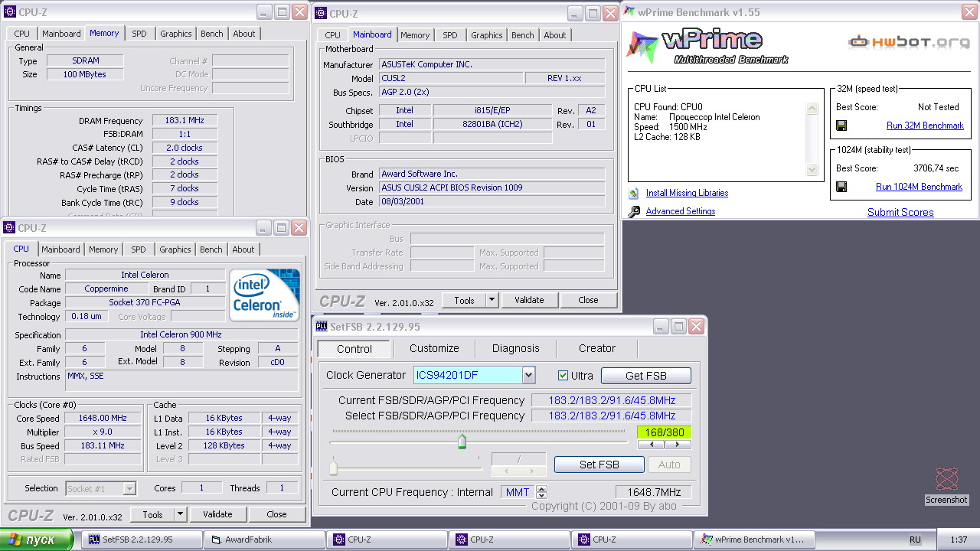Open the CPU tab in Memory CPU-Z window
Image resolution: width=980 pixels, height=551 pixels.
pyautogui.click(x=22, y=34)
